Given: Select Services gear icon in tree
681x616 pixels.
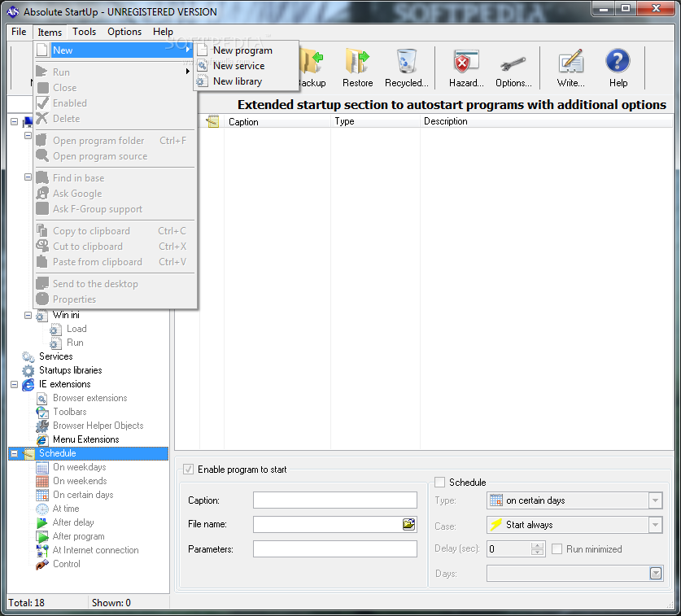Looking at the screenshot, I should point(28,356).
